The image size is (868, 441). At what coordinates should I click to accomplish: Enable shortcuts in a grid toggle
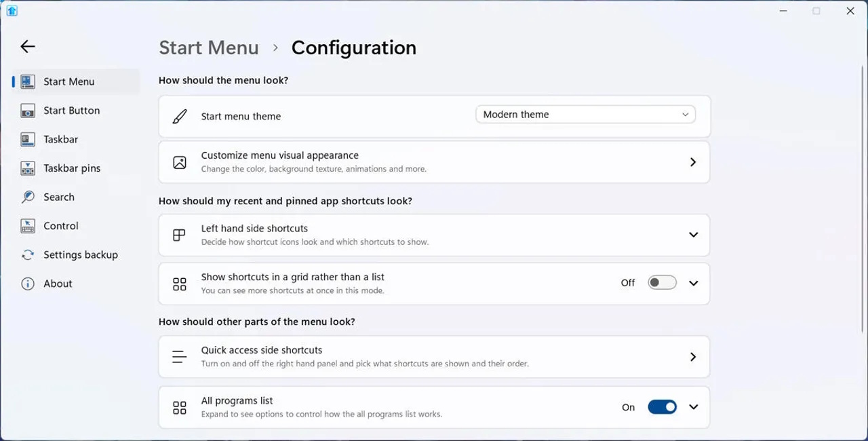662,283
